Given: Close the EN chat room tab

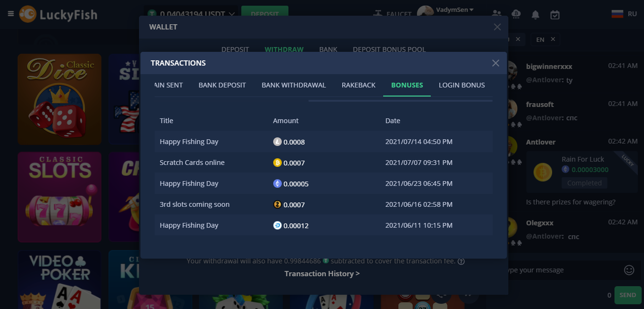Looking at the screenshot, I should coord(553,39).
